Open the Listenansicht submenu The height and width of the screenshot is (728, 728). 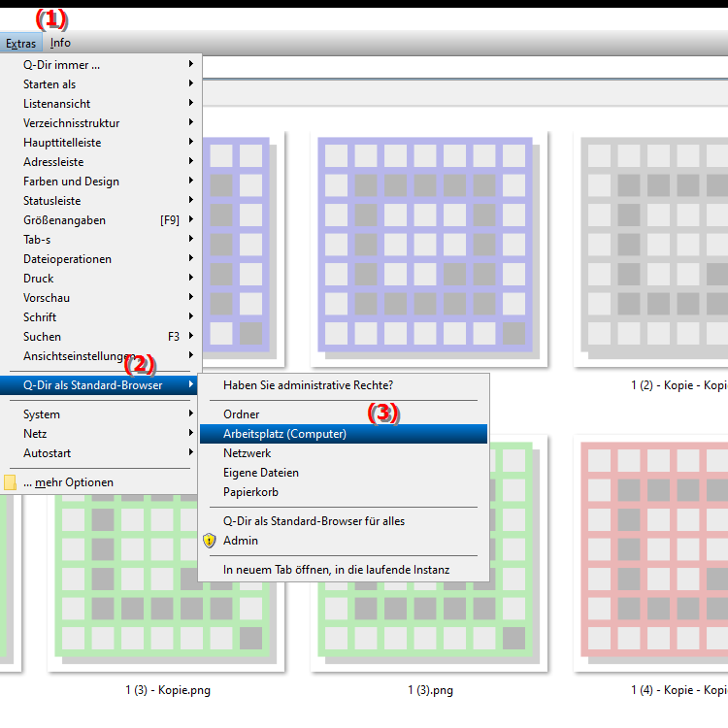(101, 104)
